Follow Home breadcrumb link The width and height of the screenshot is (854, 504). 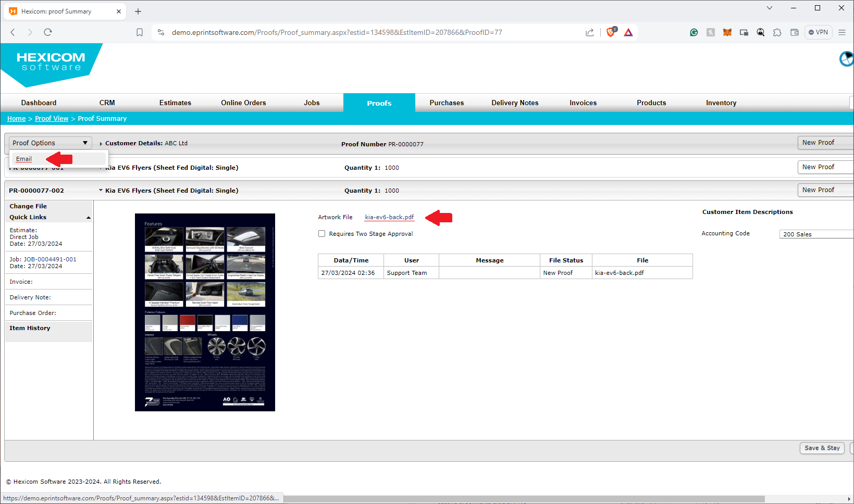tap(16, 119)
